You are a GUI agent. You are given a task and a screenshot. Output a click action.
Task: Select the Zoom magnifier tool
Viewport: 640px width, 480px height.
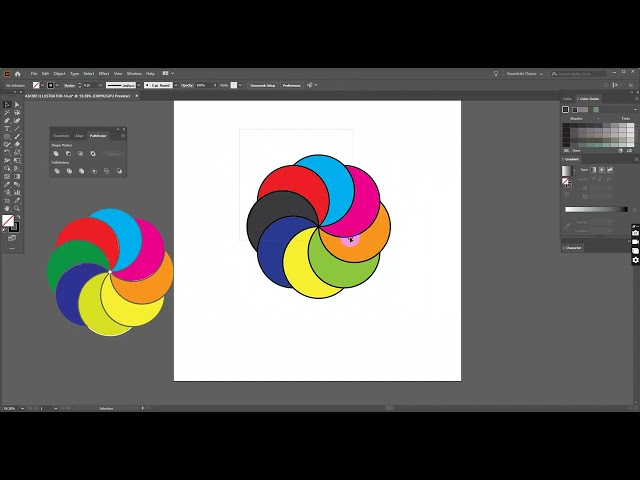pos(17,208)
